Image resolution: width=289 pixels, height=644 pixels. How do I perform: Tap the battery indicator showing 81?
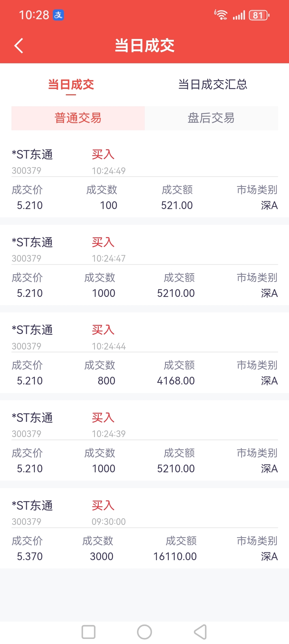259,15
